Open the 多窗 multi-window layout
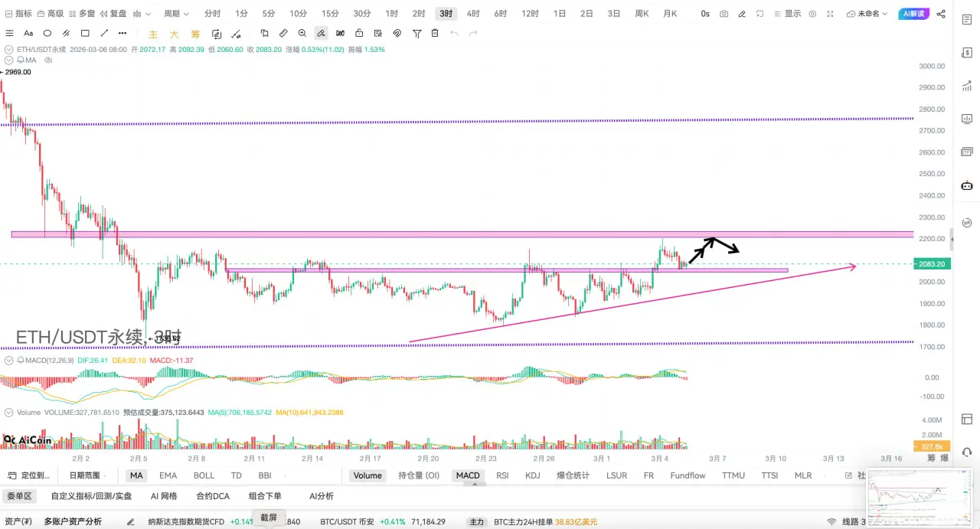980x529 pixels. 81,14
